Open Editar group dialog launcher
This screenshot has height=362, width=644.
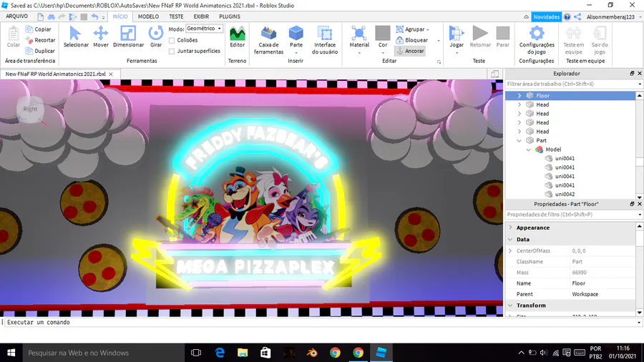[439, 62]
